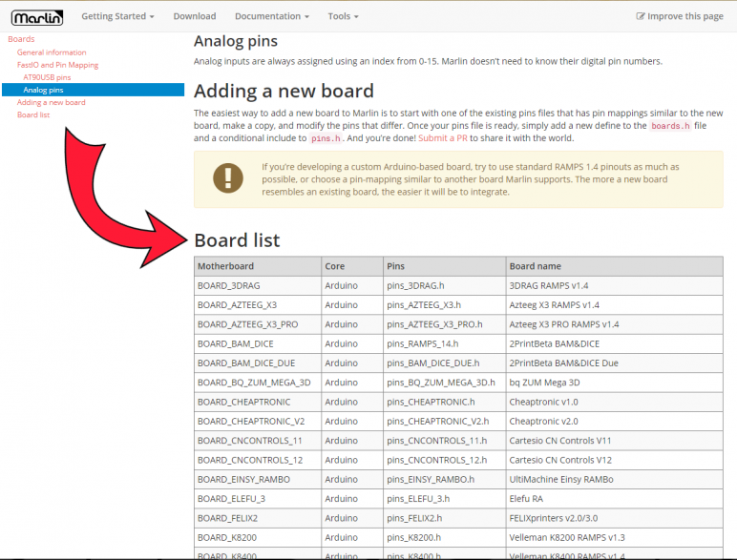Click the Marlin logo
Viewport: 737px width, 560px height.
coord(37,16)
